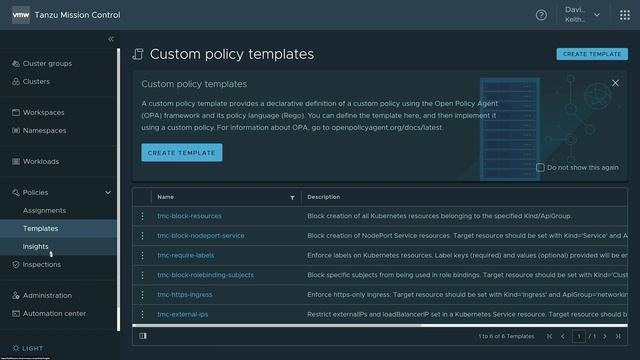Click the Custom policy templates page icon

138,54
